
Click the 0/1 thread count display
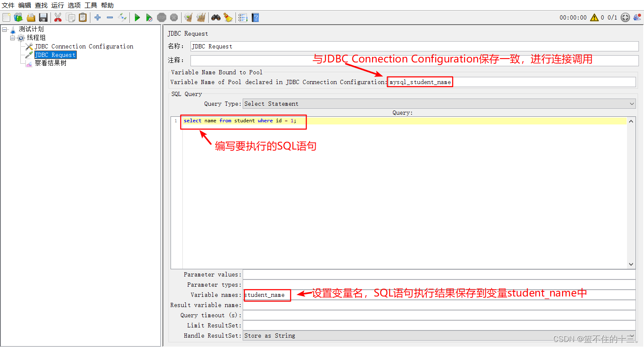pyautogui.click(x=612, y=17)
